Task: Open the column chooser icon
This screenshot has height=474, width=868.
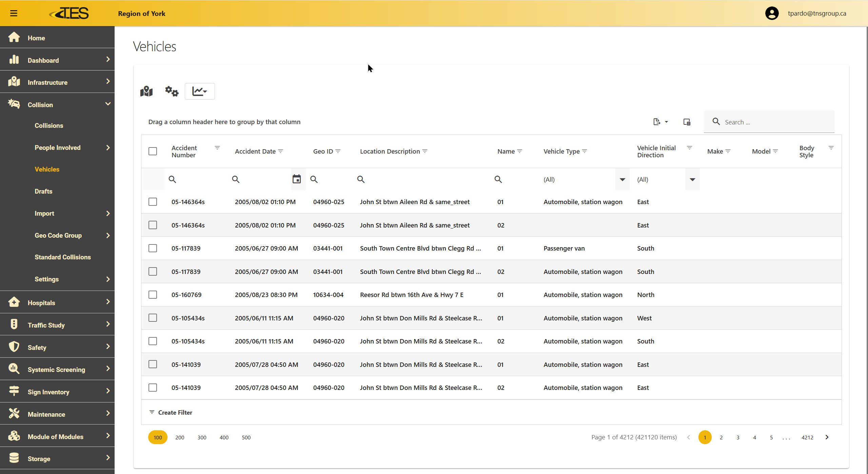Action: [x=687, y=122]
